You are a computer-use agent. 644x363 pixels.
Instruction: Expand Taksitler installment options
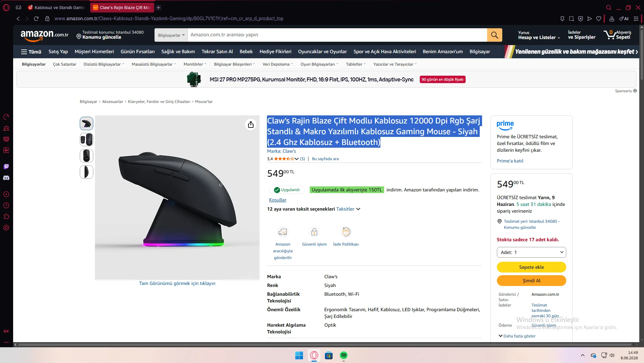(348, 209)
